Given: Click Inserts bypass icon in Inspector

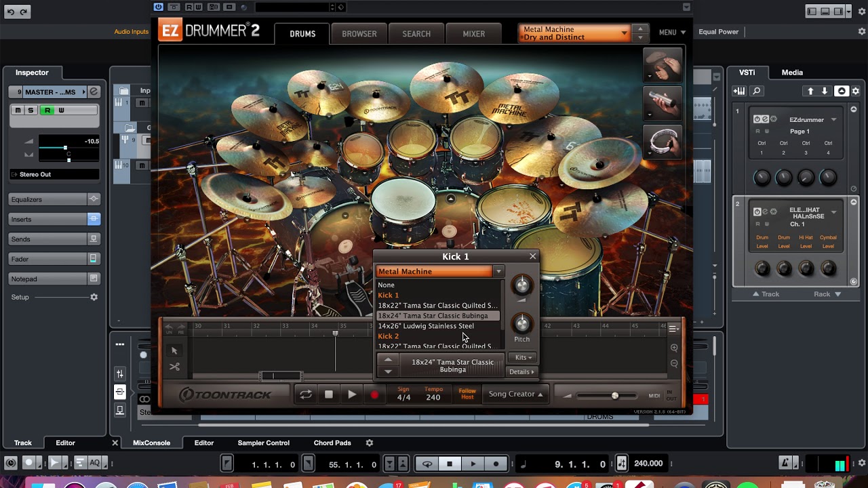Looking at the screenshot, I should 94,219.
